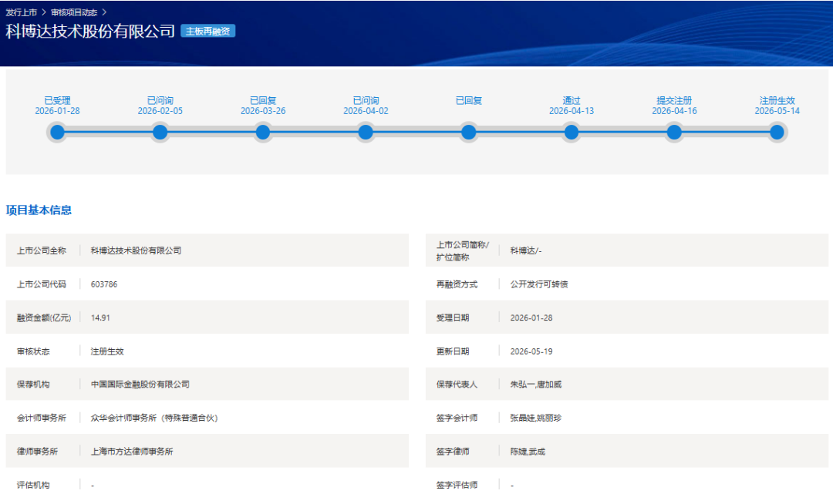Click the law firm 上海市方达律师事务所
Image resolution: width=833 pixels, height=504 pixels.
pos(132,452)
